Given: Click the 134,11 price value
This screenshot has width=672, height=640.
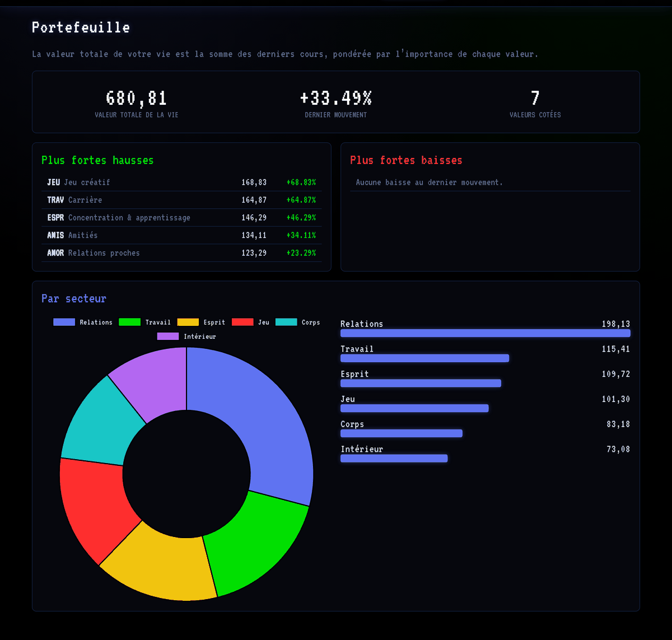Looking at the screenshot, I should click(254, 235).
